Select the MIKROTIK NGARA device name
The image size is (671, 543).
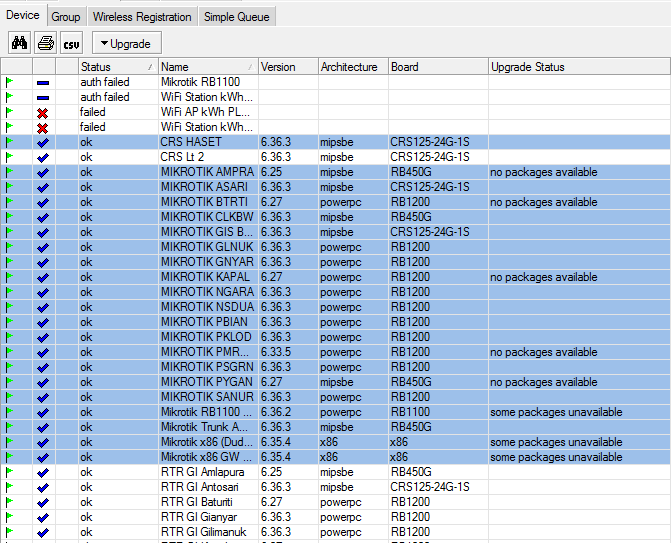(207, 292)
